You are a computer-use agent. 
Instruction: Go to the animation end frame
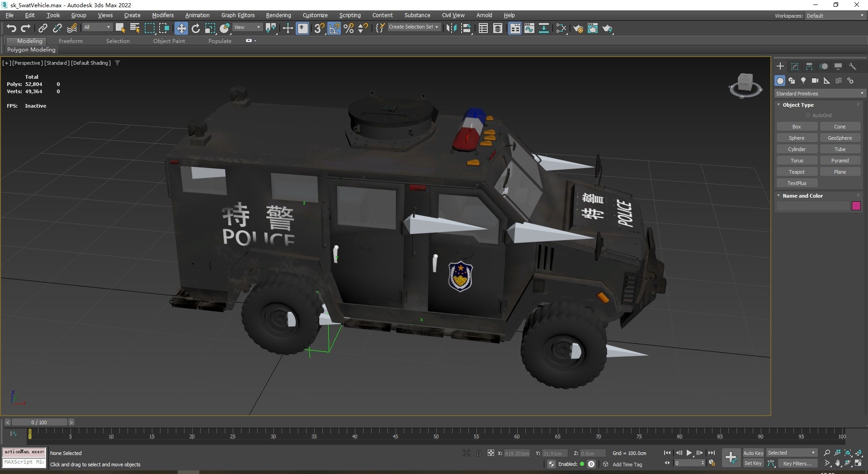[x=711, y=453]
